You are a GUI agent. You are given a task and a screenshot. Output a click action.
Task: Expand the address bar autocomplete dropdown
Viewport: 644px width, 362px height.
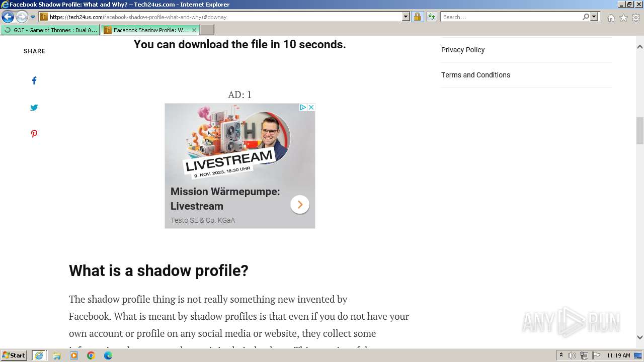tap(406, 17)
